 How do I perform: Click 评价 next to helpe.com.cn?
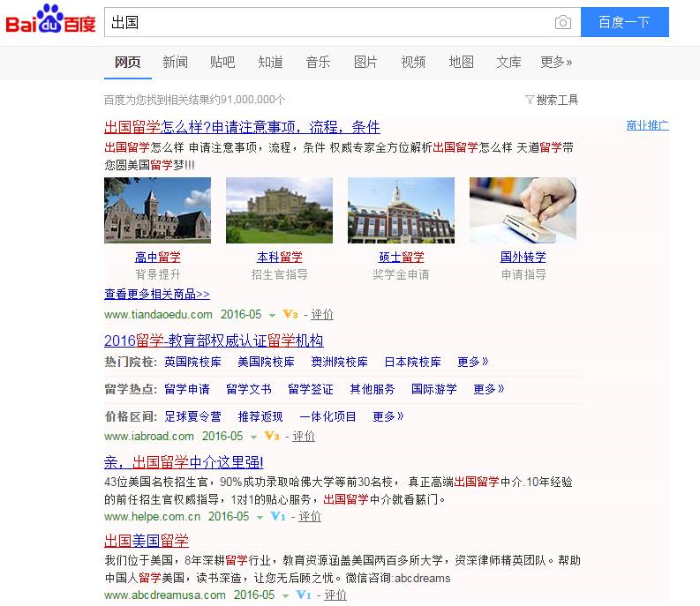click(x=310, y=517)
